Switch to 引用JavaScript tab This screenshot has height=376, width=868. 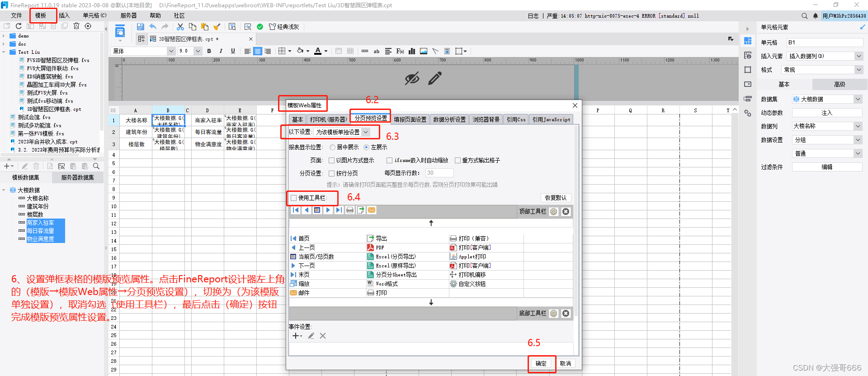tap(551, 119)
